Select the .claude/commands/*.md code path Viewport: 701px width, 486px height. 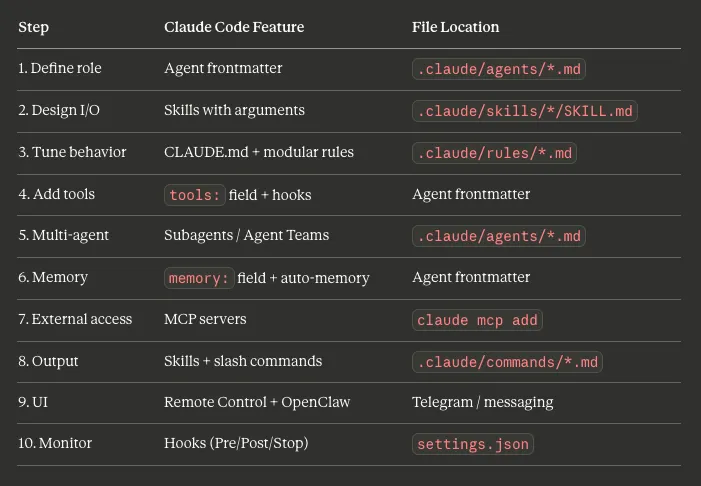pyautogui.click(x=507, y=362)
